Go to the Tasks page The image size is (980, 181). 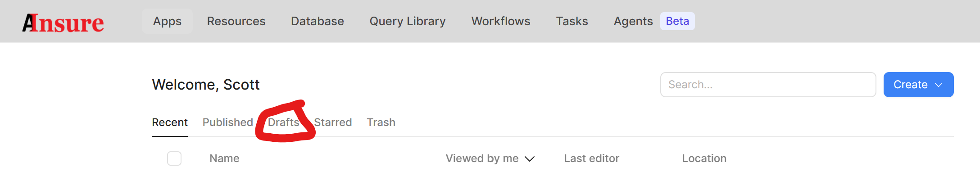[572, 21]
